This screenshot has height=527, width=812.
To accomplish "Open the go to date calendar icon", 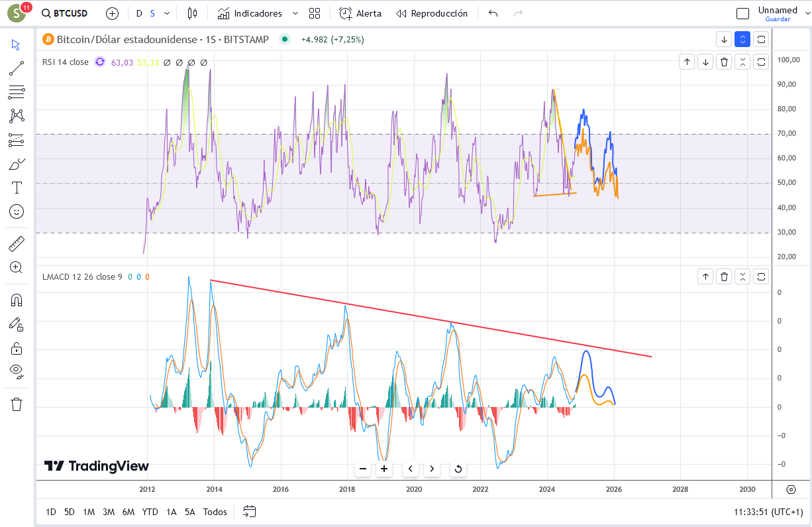I will pos(249,511).
